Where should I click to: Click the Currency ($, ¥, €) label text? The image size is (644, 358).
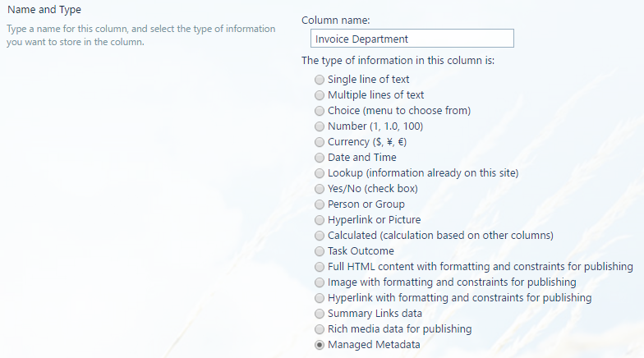[x=367, y=142]
